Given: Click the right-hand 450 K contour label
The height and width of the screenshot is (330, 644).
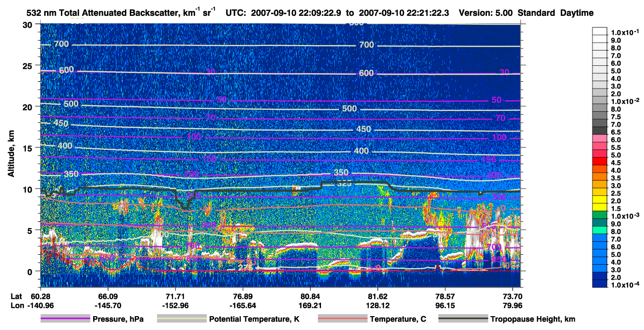Looking at the screenshot, I should click(x=364, y=129).
